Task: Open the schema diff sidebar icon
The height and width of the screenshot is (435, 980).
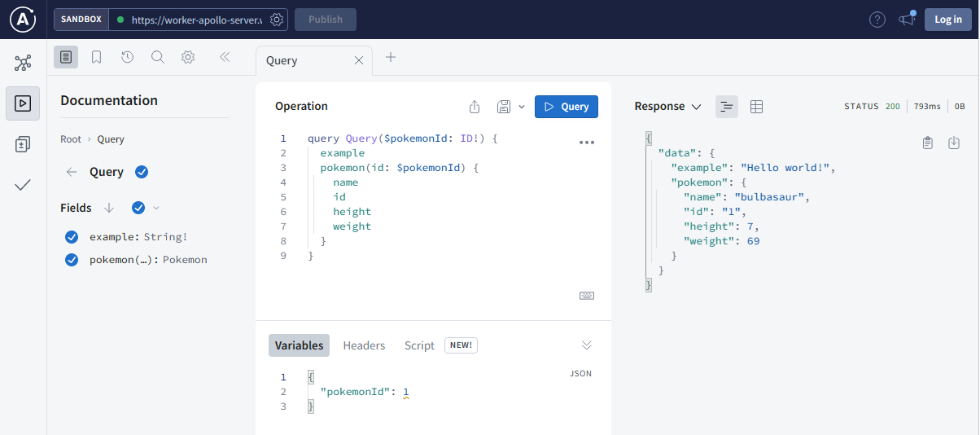Action: point(23,145)
